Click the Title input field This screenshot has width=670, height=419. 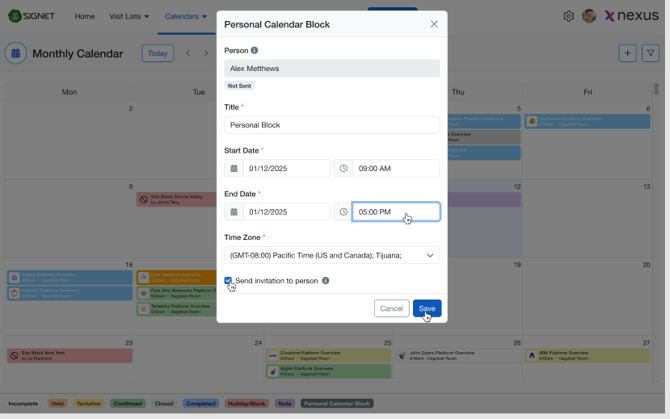(331, 125)
